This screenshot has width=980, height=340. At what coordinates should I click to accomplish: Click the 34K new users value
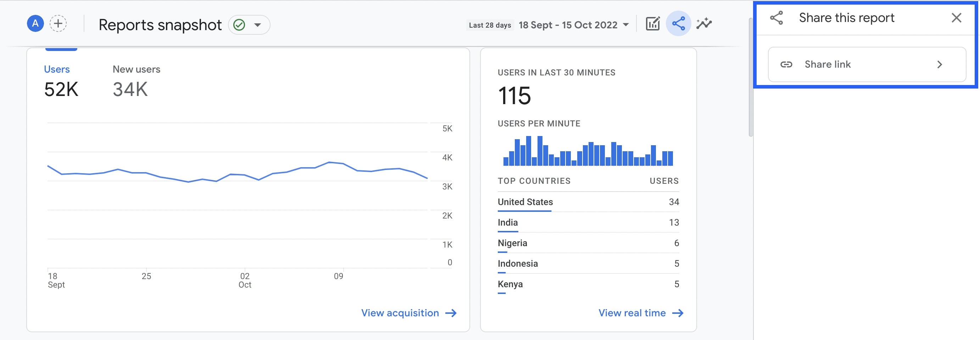(x=130, y=90)
